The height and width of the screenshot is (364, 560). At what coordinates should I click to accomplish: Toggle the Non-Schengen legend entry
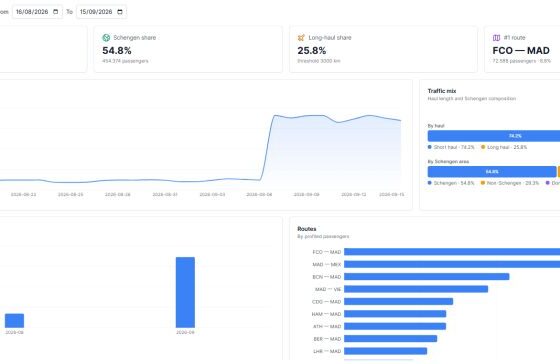pyautogui.click(x=510, y=183)
